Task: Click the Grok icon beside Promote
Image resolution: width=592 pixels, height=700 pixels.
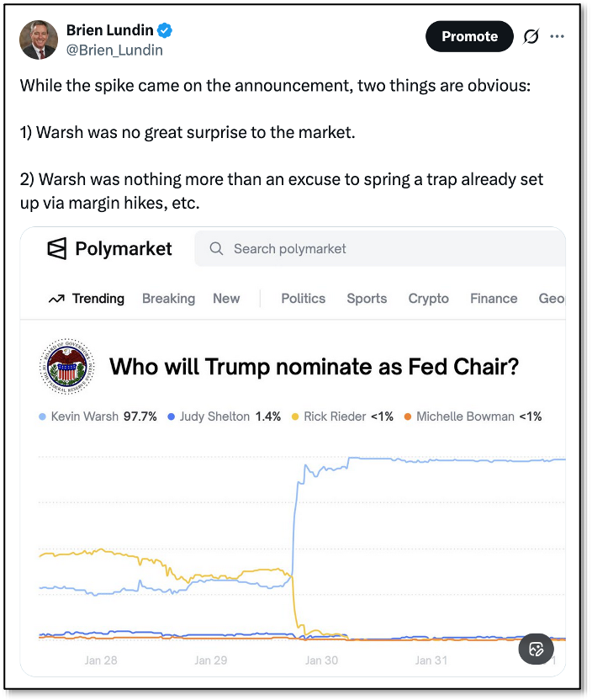Action: tap(531, 36)
